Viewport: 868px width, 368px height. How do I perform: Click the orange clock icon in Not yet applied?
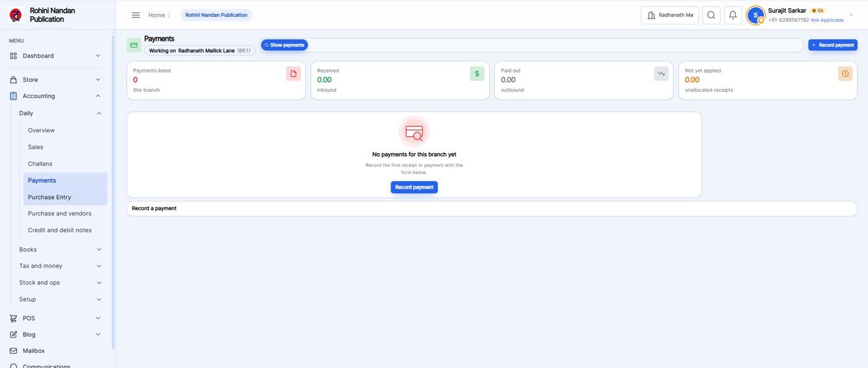(845, 74)
